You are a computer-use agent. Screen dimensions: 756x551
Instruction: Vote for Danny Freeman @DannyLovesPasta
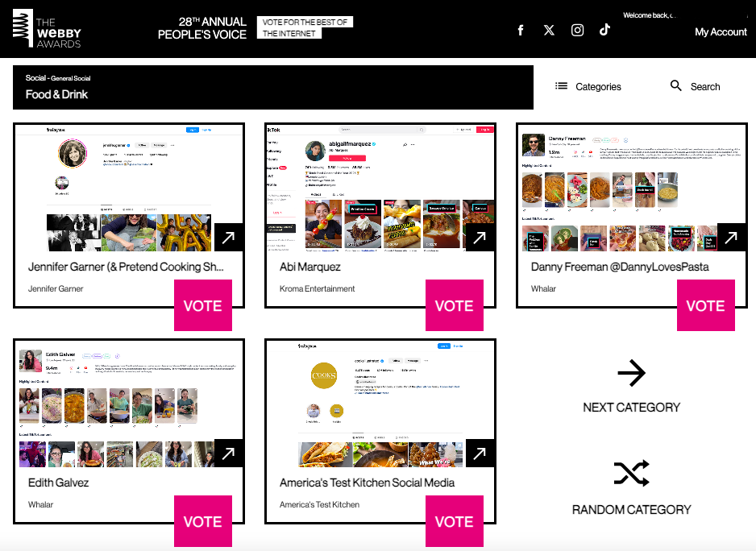point(706,305)
